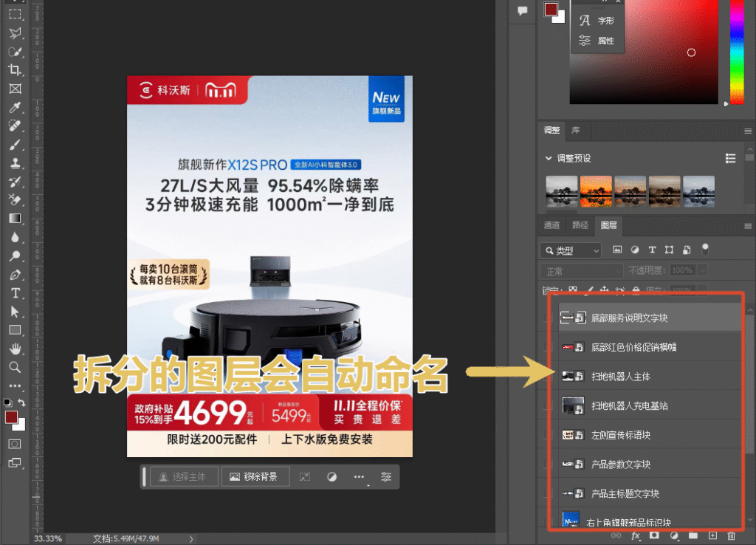756x545 pixels.
Task: Switch to the 图层 tab
Action: (608, 225)
